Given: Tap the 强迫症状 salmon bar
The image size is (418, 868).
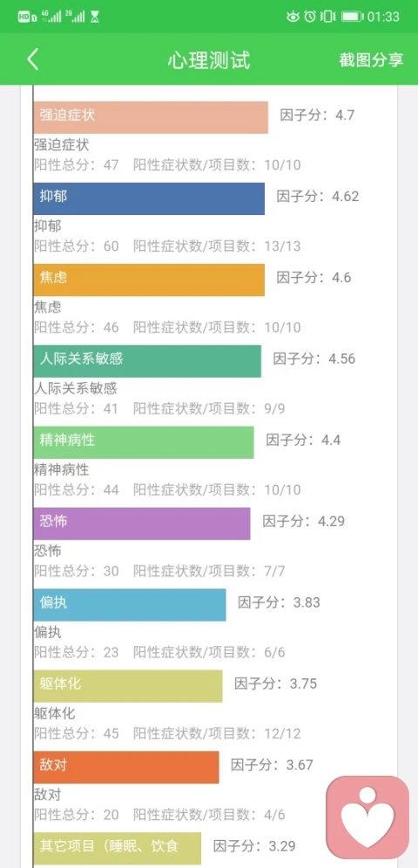Looking at the screenshot, I should pyautogui.click(x=151, y=118).
